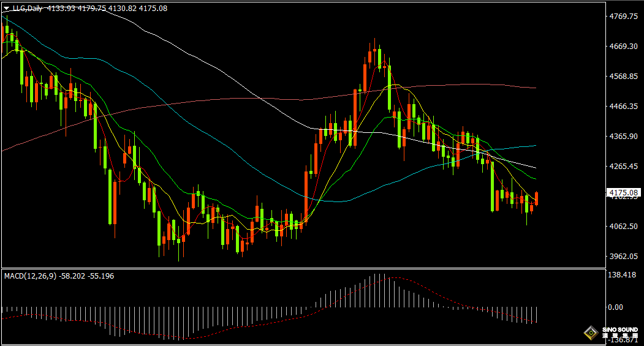Image resolution: width=644 pixels, height=346 pixels.
Task: Click the 4769.75 price axis label
Action: pos(623,17)
